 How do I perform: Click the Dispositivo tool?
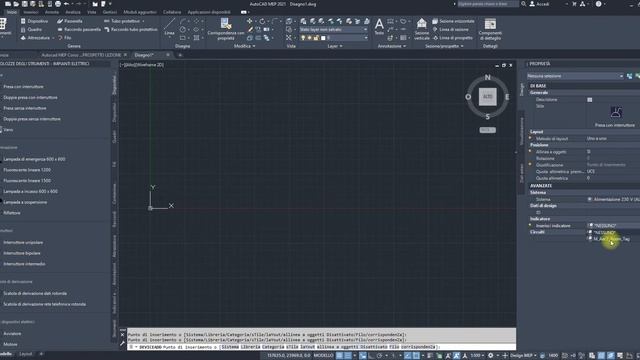pos(34,21)
